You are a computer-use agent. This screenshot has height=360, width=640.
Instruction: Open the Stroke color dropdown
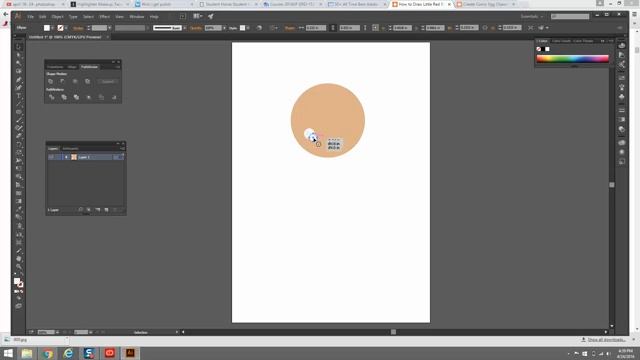coord(66,28)
